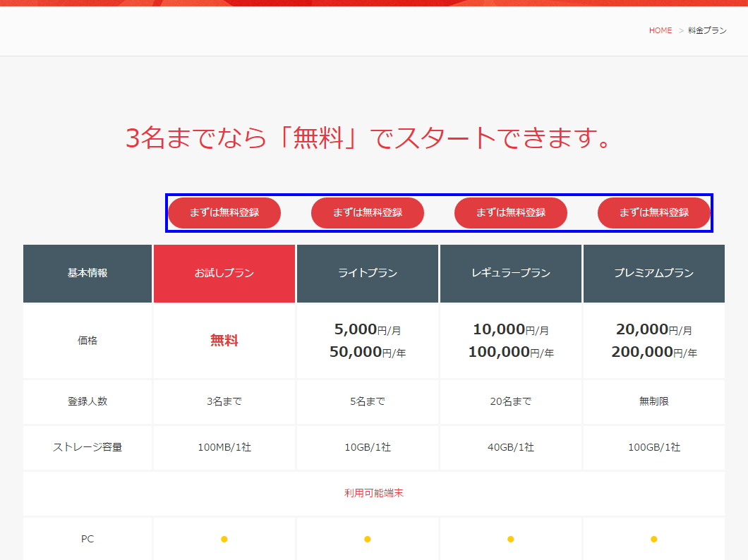Click the PC dot under プレミアムプラン
748x560 pixels.
[653, 539]
